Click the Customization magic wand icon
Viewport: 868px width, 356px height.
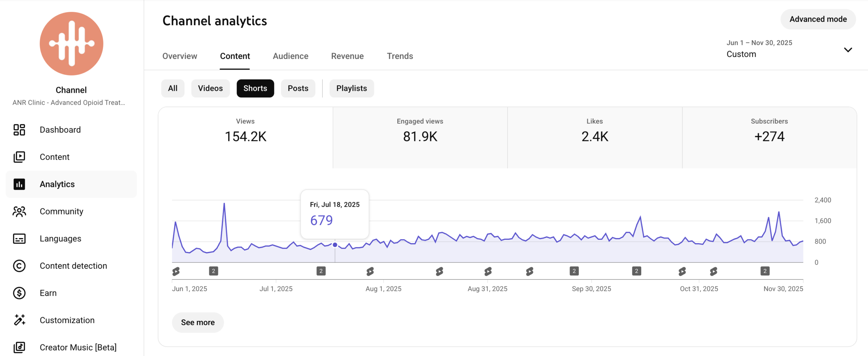[x=19, y=320]
